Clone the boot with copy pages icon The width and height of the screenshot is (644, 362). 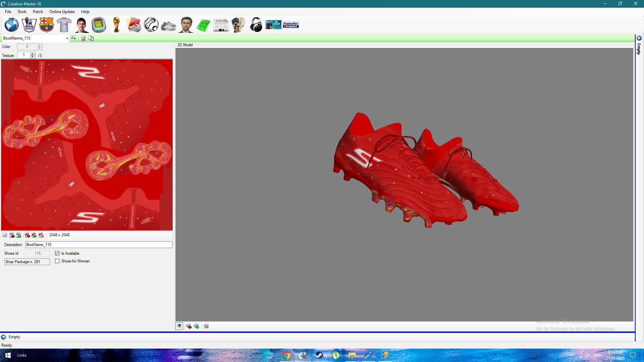(x=91, y=38)
